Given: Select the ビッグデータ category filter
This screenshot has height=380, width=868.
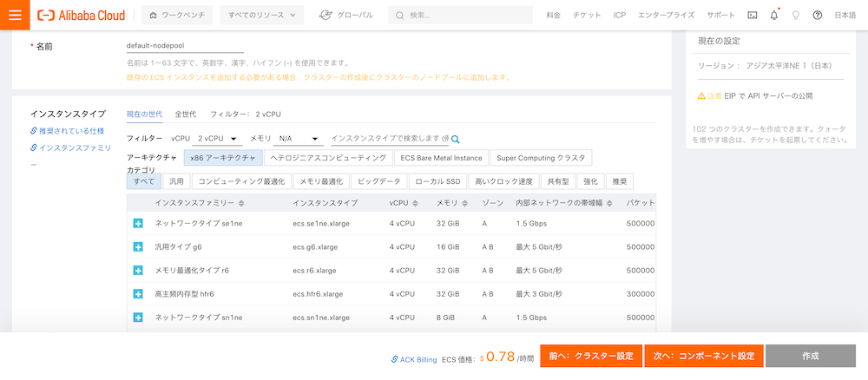Looking at the screenshot, I should click(379, 181).
